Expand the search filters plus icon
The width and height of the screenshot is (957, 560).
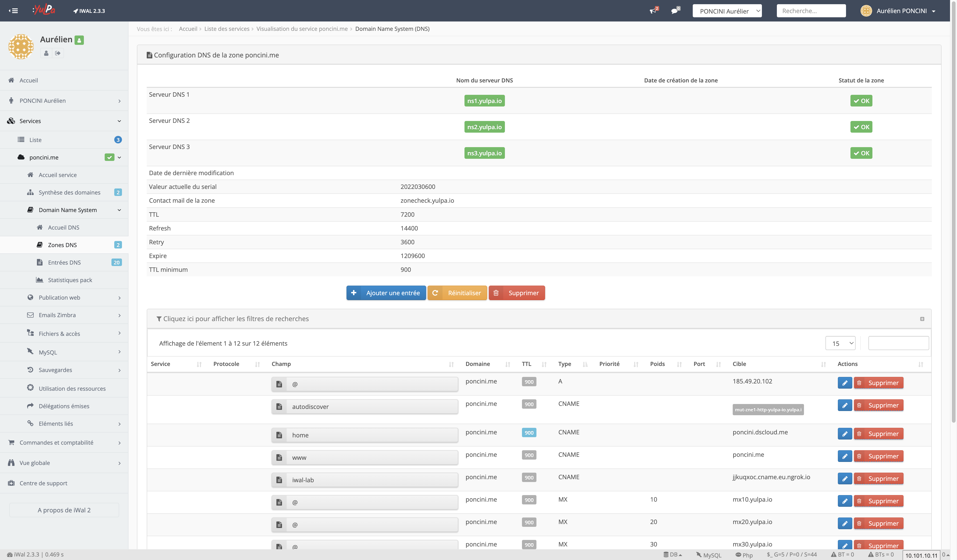click(x=922, y=319)
